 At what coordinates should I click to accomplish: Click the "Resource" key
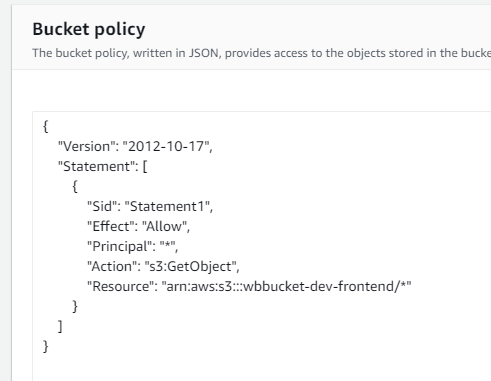tap(120, 286)
